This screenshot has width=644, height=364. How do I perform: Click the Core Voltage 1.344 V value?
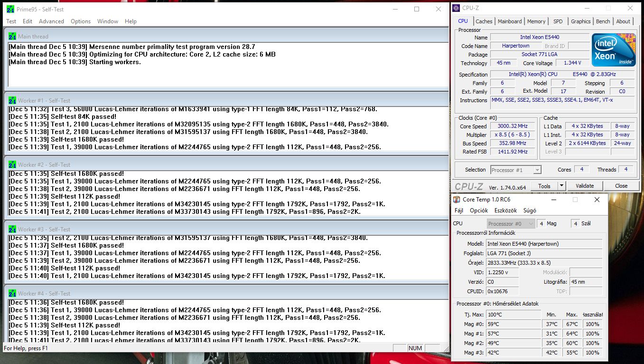tap(573, 63)
